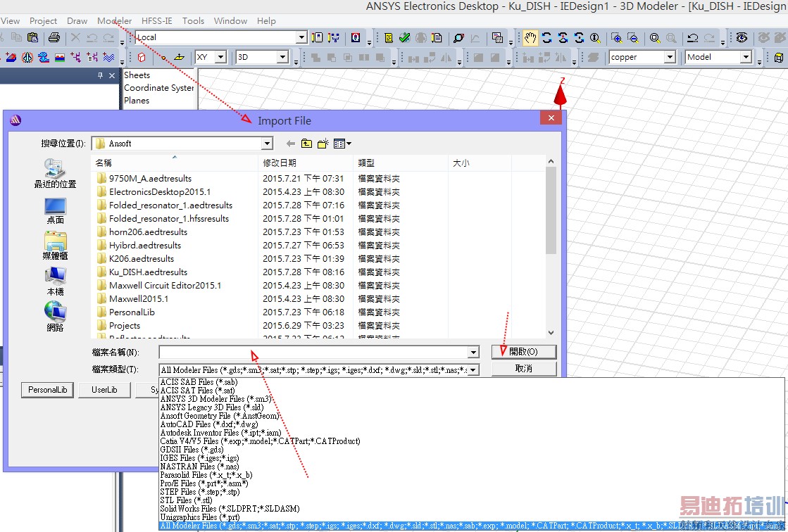The height and width of the screenshot is (532, 788).
Task: Click Draw box icon in toolbar
Action: (x=142, y=57)
